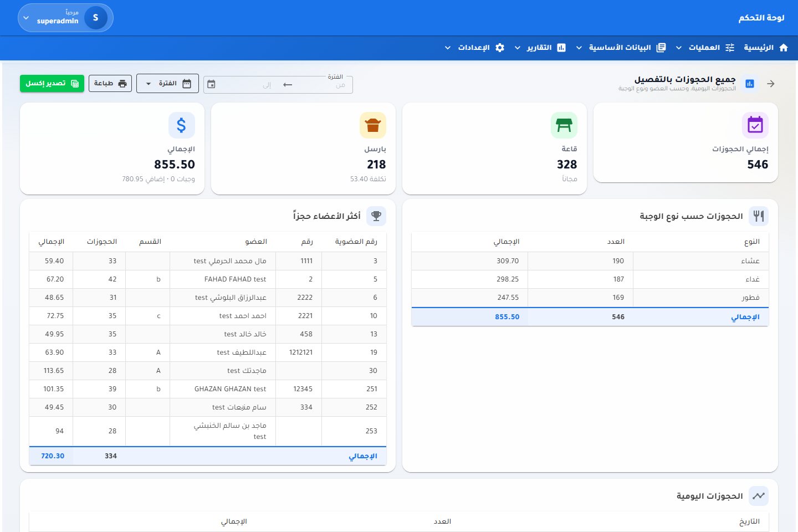Screen dimensions: 798x532
Task: Click the طباعة print button
Action: (110, 84)
